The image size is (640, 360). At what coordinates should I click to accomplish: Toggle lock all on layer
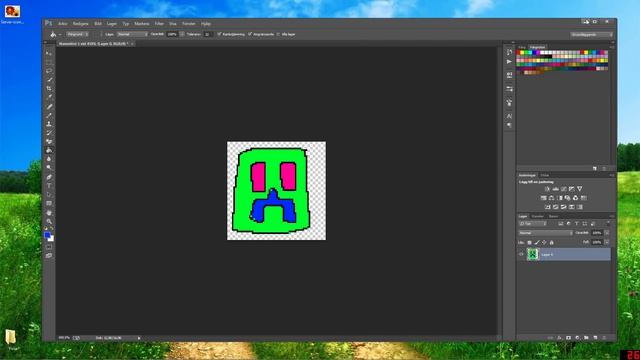[x=551, y=242]
